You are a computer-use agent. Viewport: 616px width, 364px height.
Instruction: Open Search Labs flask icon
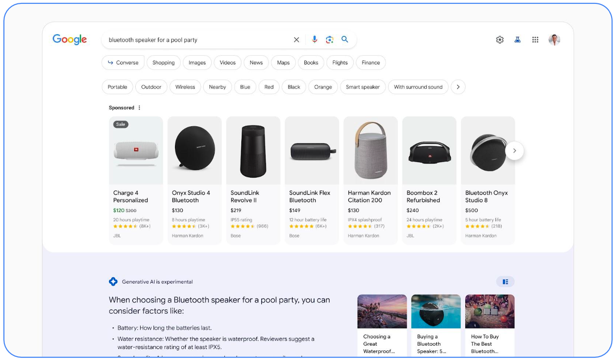(x=518, y=40)
